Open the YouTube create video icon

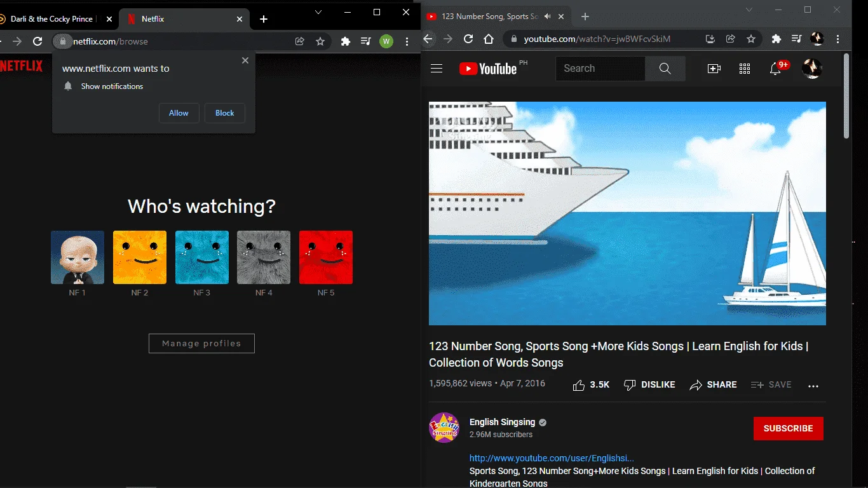coord(714,69)
